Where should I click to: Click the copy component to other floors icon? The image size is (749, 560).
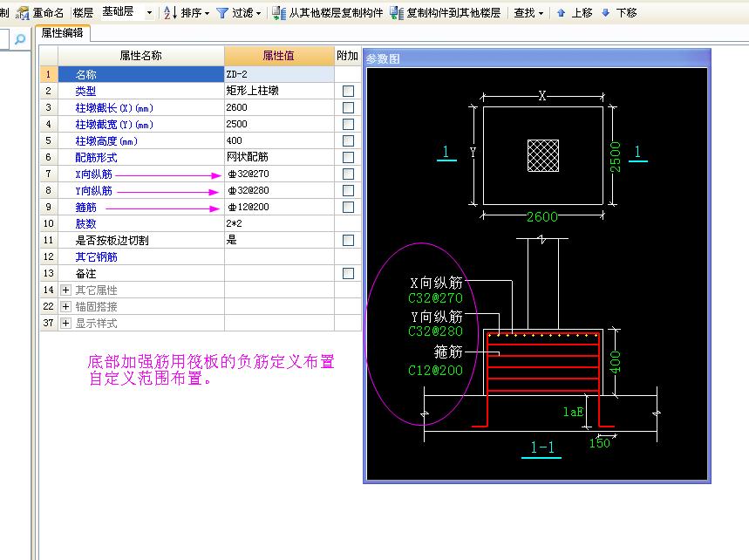pos(397,13)
